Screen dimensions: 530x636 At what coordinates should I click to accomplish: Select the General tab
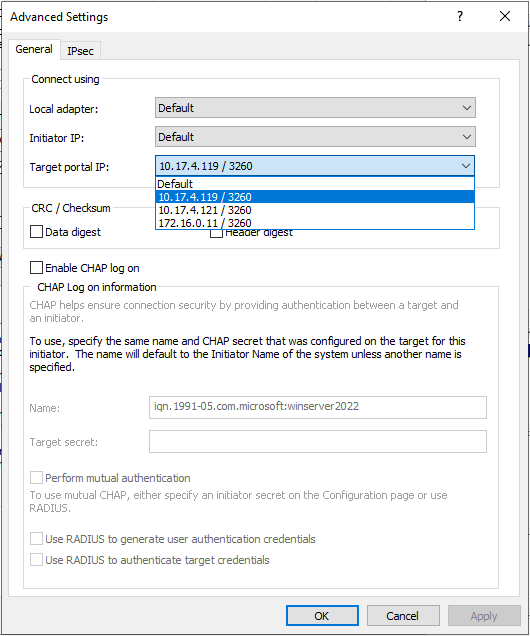pyautogui.click(x=34, y=49)
